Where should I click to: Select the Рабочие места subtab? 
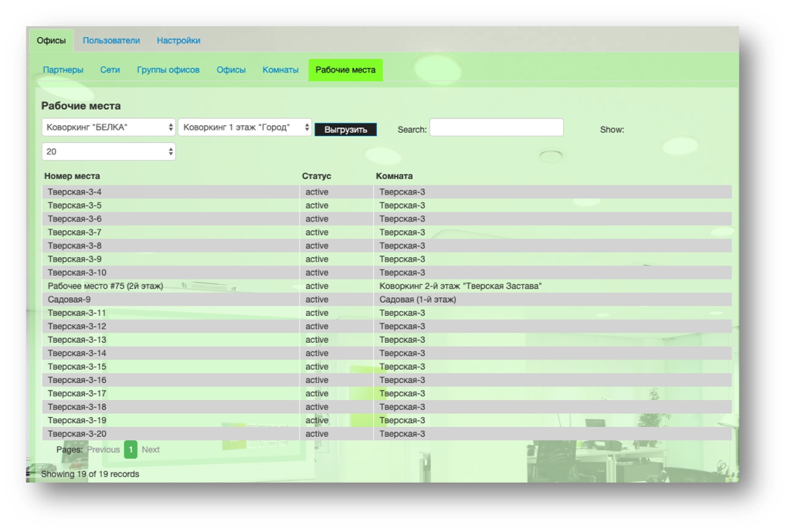(x=345, y=69)
